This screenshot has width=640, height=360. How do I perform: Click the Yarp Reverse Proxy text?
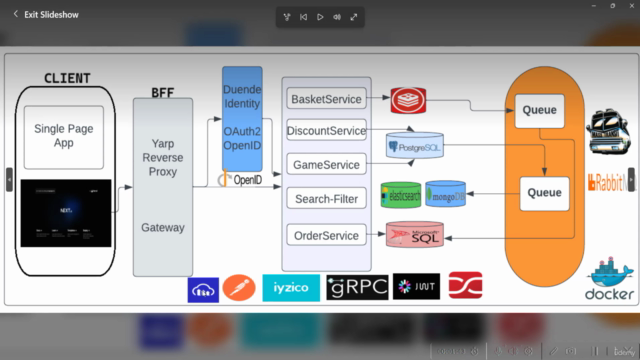click(x=163, y=158)
